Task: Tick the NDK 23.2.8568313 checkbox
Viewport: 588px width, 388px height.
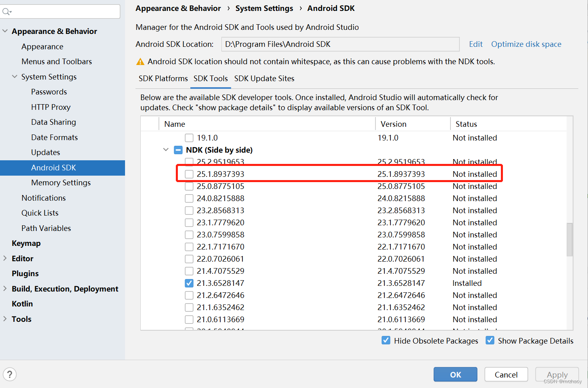Action: pos(189,210)
